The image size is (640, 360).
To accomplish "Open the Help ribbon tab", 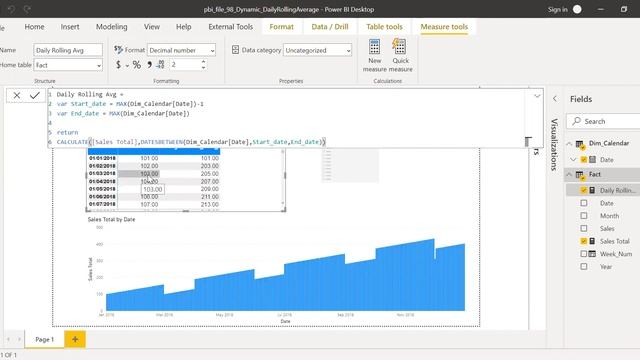I will point(183,27).
